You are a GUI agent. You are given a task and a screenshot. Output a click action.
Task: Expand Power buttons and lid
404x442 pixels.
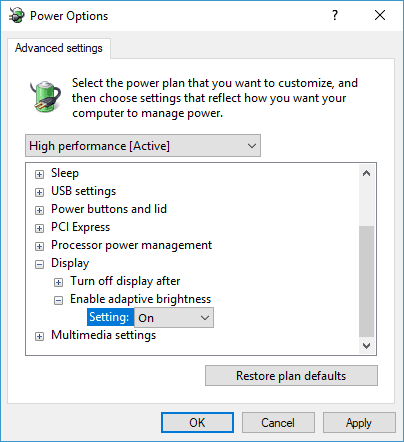[x=39, y=210]
